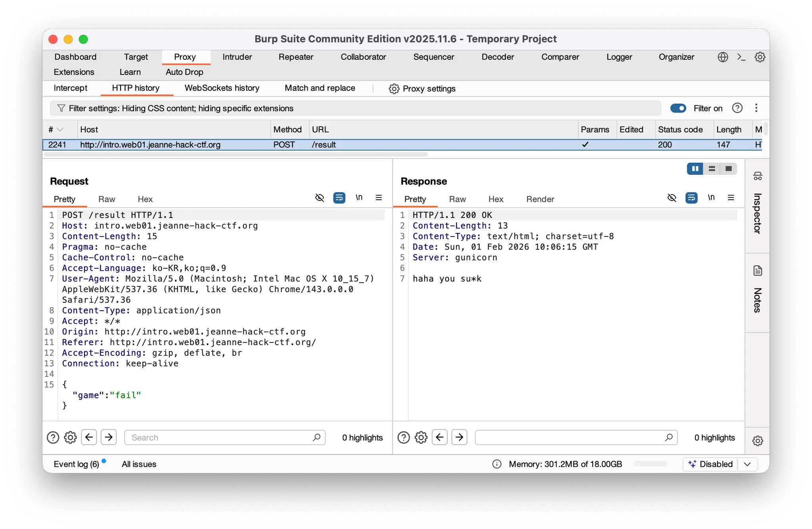Screen dimensions: 812x529
Task: Open Burp settings gear icon
Action: (760, 57)
